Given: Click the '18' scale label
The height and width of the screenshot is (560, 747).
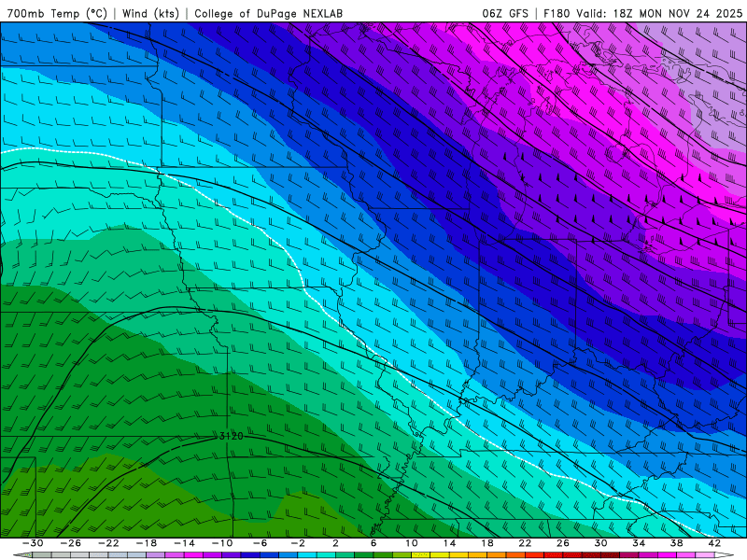Looking at the screenshot, I should (487, 543).
